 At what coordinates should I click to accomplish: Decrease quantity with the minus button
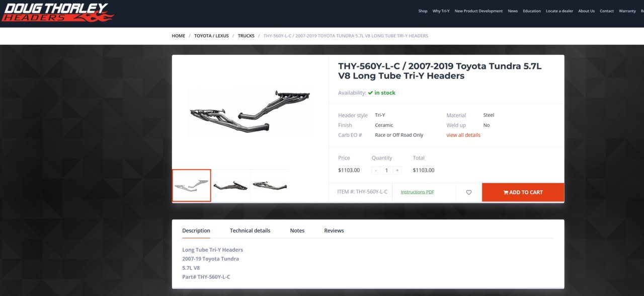376,170
